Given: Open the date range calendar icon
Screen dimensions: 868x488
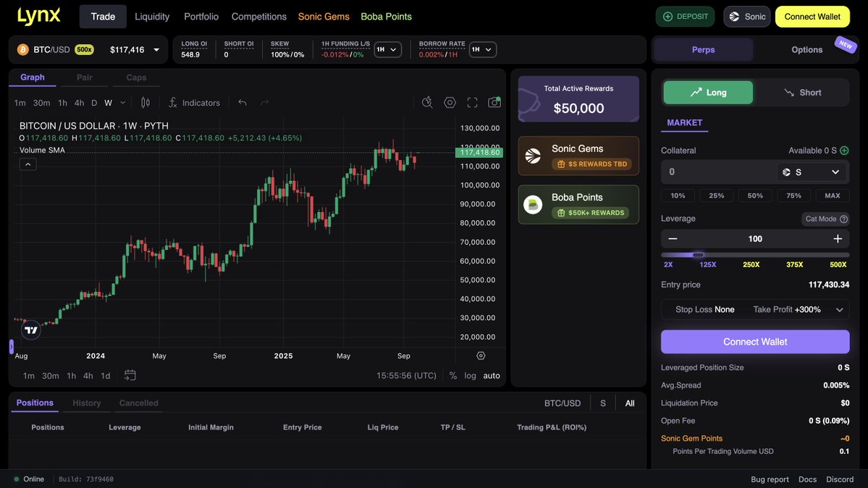Looking at the screenshot, I should coord(130,376).
